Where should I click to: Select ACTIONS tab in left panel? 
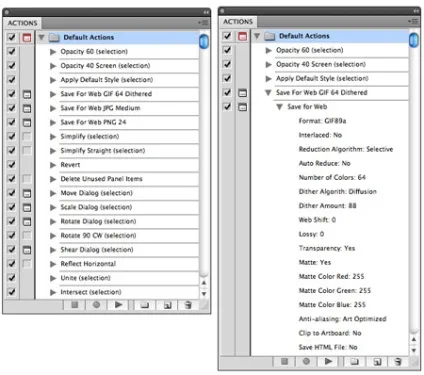22,23
